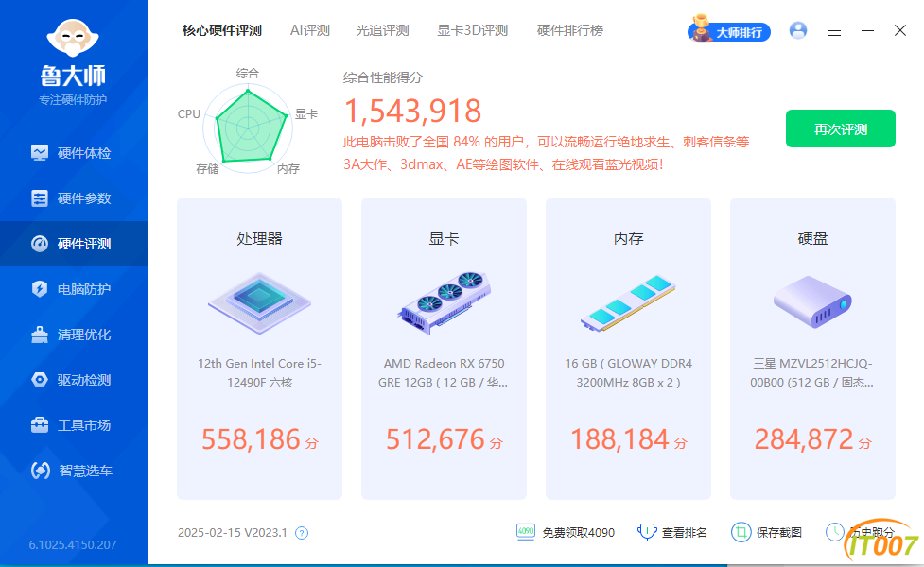Open 驱动检测 driver detection section
This screenshot has height=567, width=924.
(x=74, y=380)
